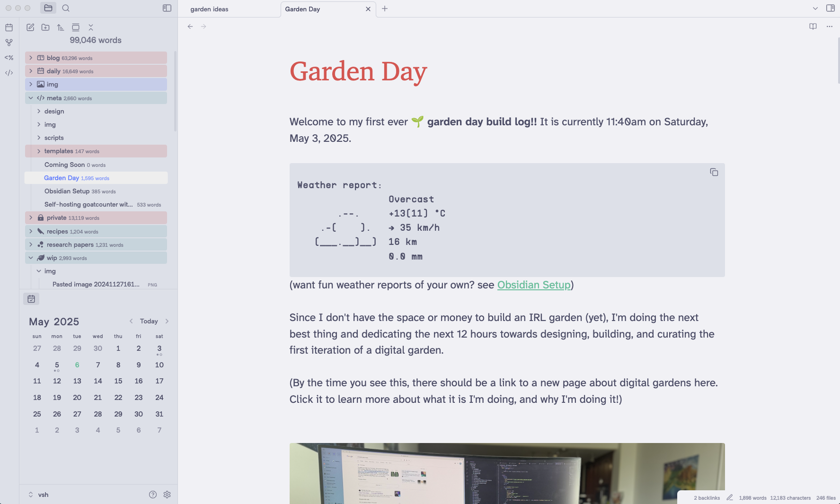This screenshot has height=504, width=840.
Task: Open daily note calendar ribbon icon
Action: [x=9, y=27]
